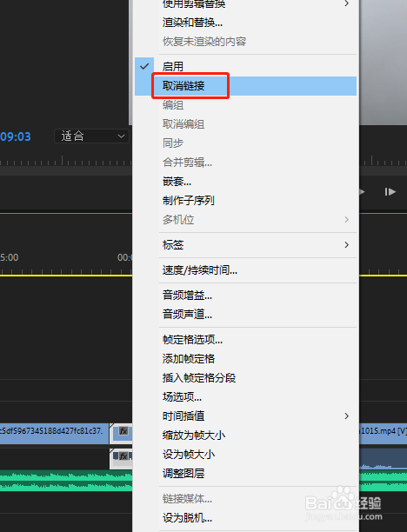The height and width of the screenshot is (532, 407).
Task: Choose 取消链接 to unlink clip
Action: coord(246,86)
